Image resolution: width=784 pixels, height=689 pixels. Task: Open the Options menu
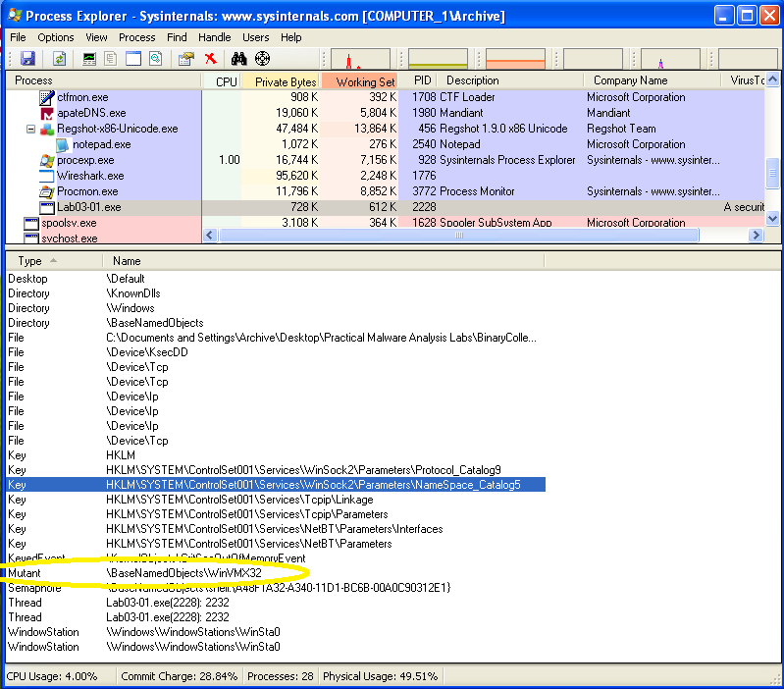[x=56, y=37]
